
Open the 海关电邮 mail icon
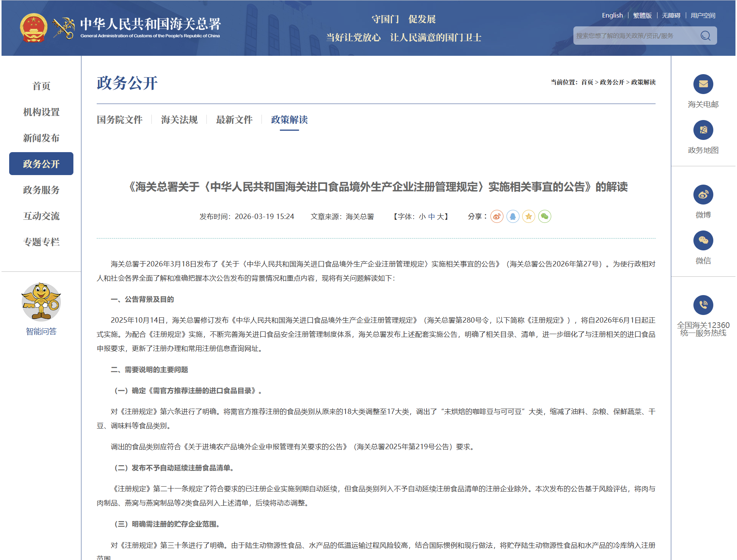point(703,84)
